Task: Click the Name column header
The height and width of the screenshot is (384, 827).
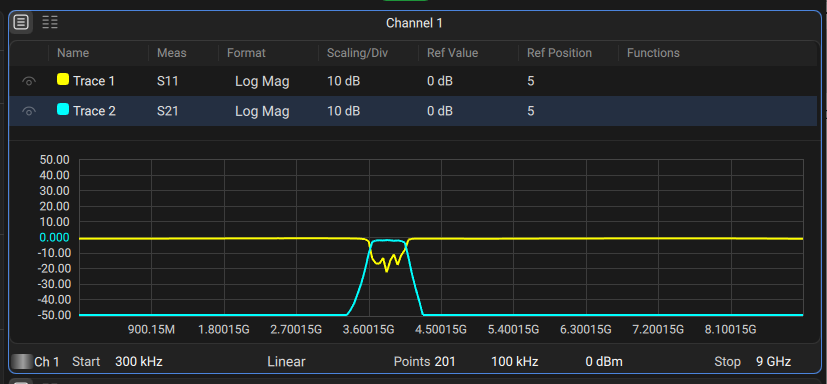Action: pyautogui.click(x=73, y=53)
